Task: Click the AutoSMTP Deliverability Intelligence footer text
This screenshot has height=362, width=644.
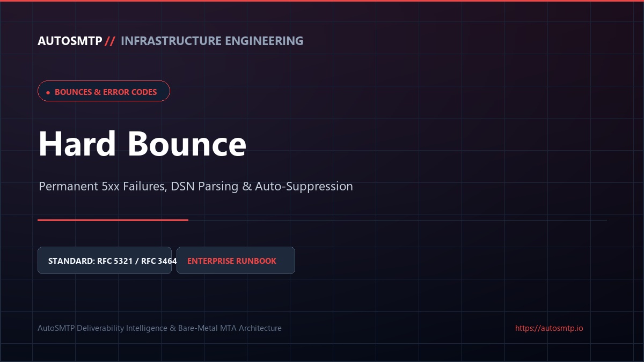Action: coord(159,328)
